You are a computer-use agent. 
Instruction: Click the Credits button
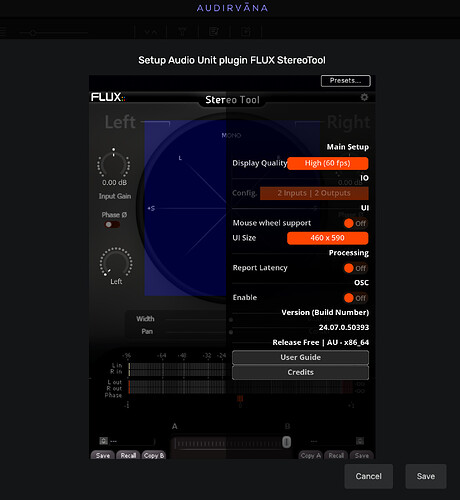point(300,372)
